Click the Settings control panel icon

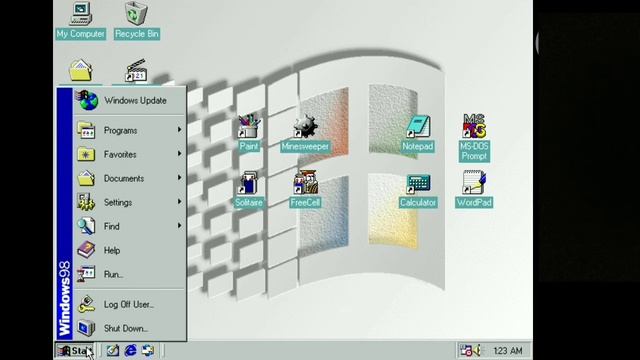pyautogui.click(x=86, y=202)
